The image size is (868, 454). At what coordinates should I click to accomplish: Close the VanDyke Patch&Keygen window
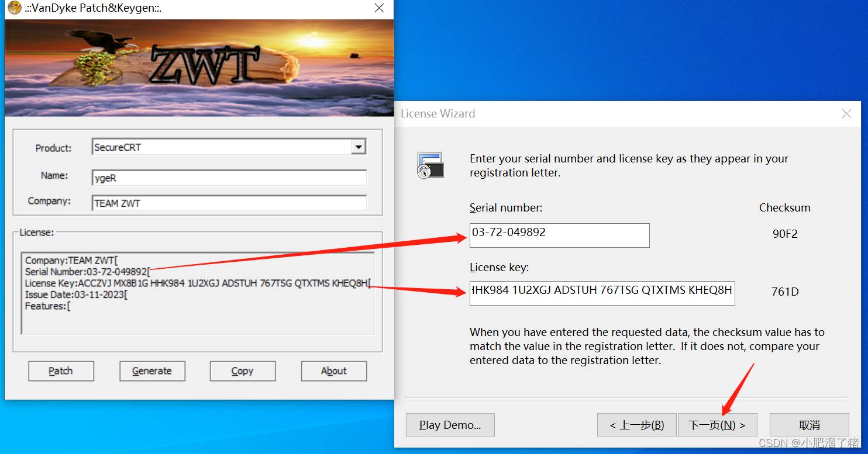click(x=379, y=8)
